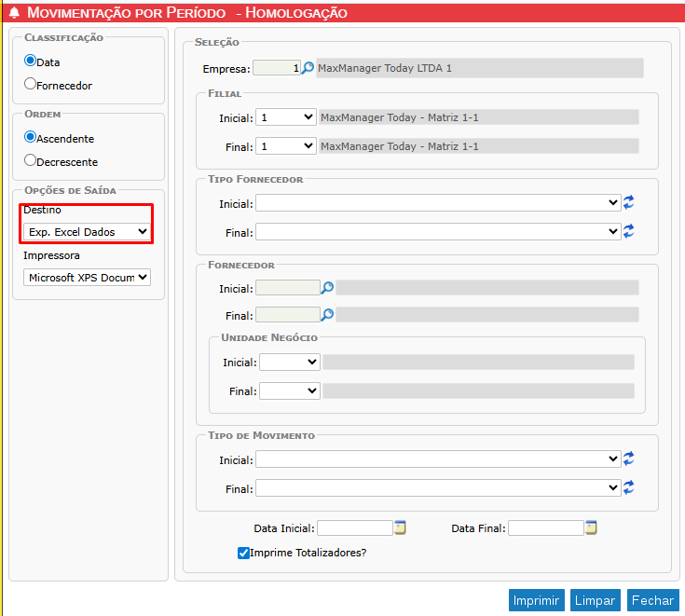
Task: Open Fornecedor Final search magnifier
Action: pos(327,315)
